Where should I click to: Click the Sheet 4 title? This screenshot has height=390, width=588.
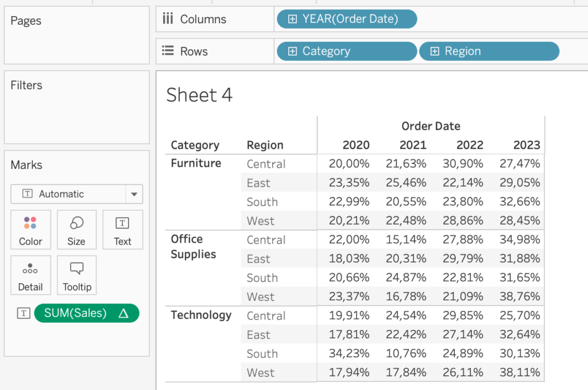coord(199,95)
